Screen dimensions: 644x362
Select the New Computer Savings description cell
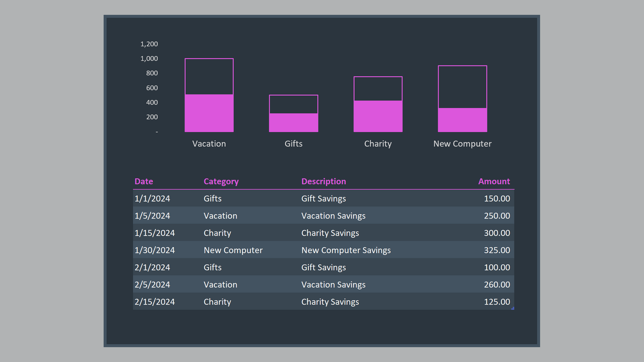(346, 250)
